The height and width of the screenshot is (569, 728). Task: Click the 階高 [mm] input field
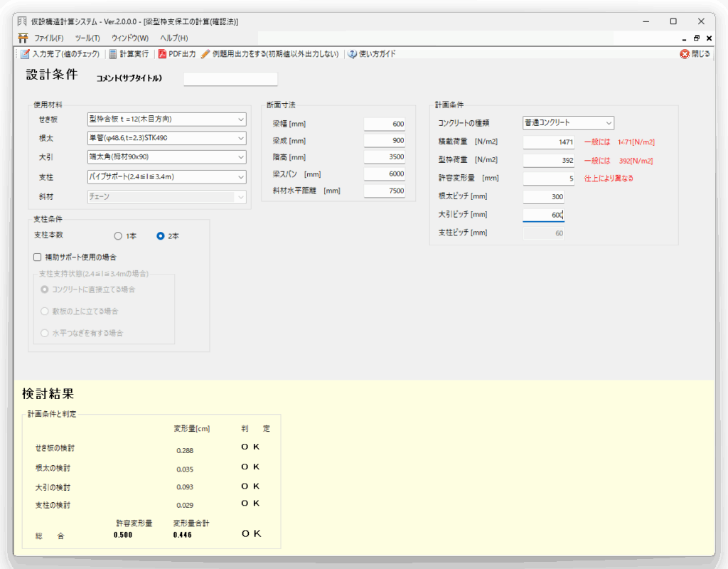[x=385, y=157]
